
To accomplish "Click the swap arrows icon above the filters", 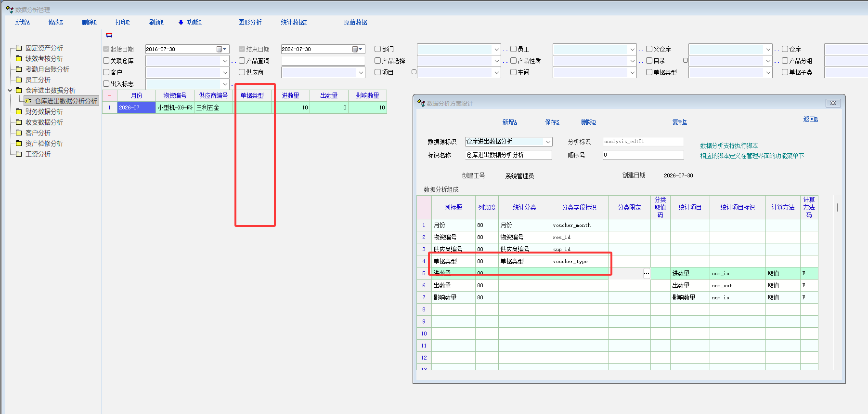I will [109, 35].
